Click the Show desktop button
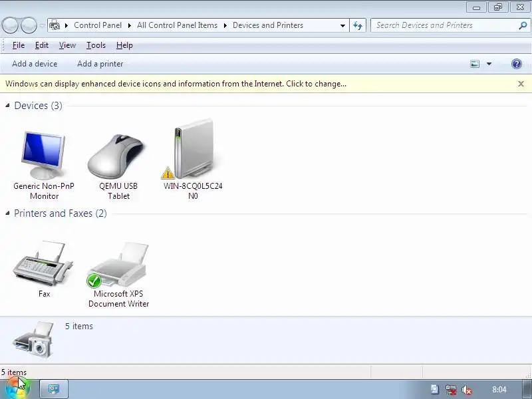Image resolution: width=532 pixels, height=399 pixels. tap(527, 389)
